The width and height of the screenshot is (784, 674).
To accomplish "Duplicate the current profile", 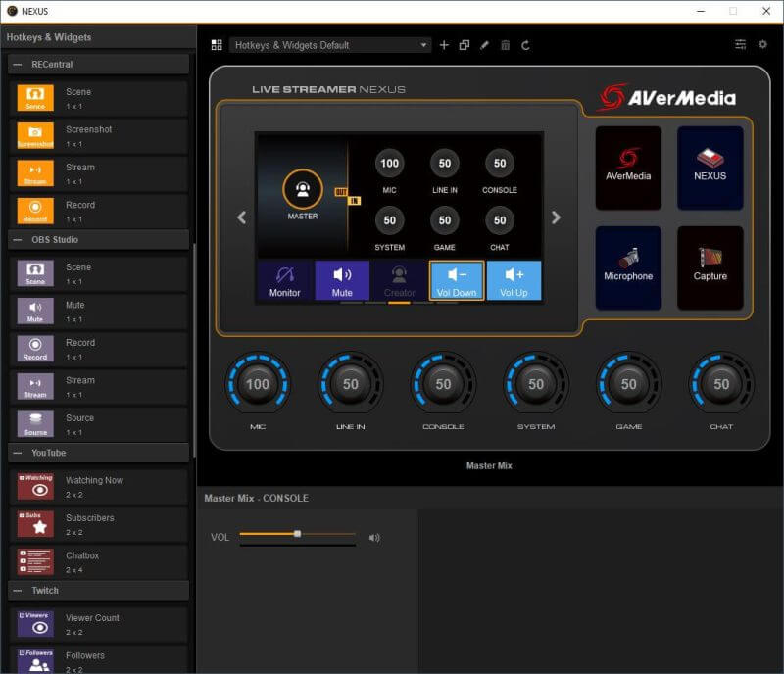I will [465, 45].
